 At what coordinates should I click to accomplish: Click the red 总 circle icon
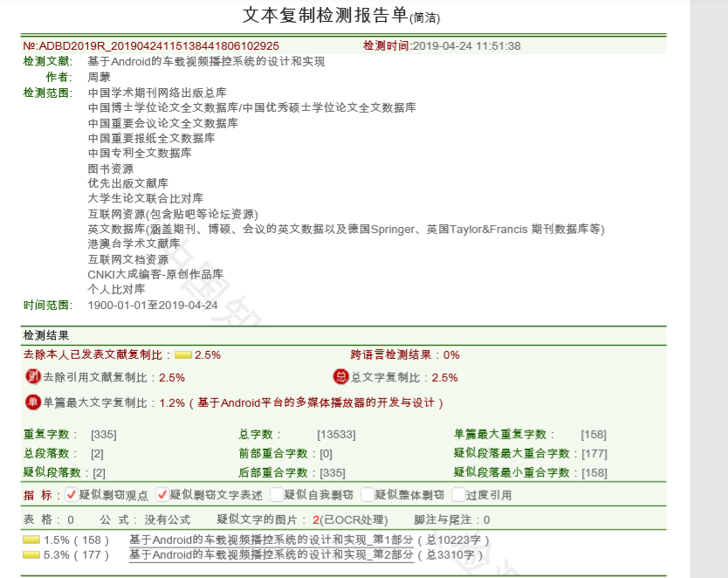(x=340, y=376)
